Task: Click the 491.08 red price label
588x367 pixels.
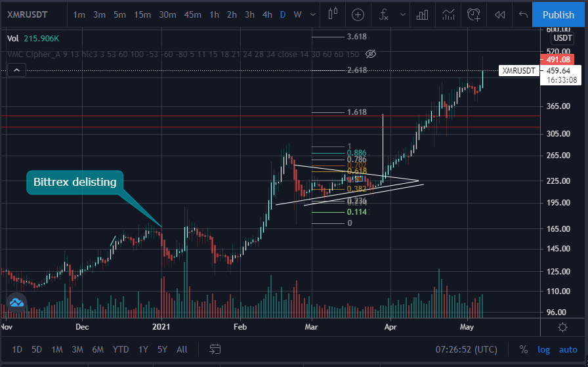Action: 557,59
